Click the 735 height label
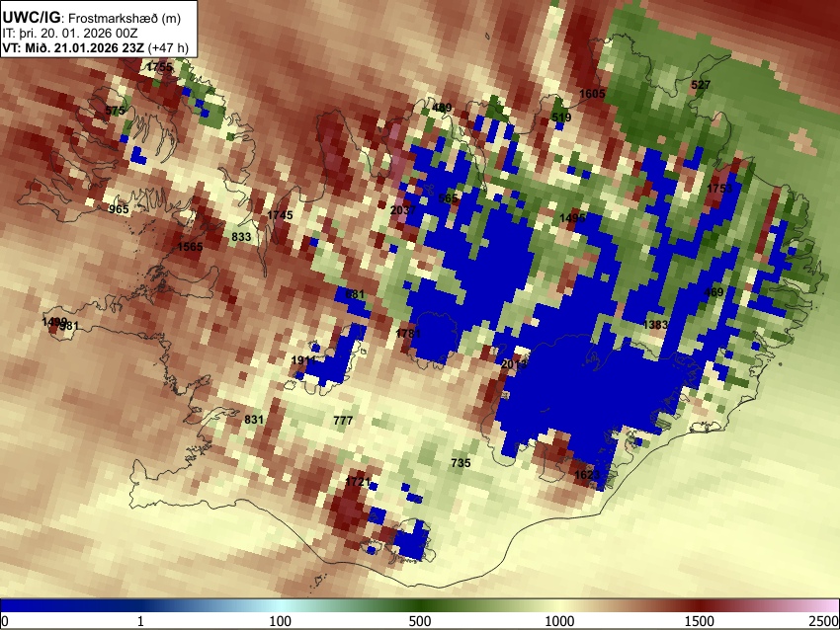Screen dimensions: 840x630 point(461,463)
